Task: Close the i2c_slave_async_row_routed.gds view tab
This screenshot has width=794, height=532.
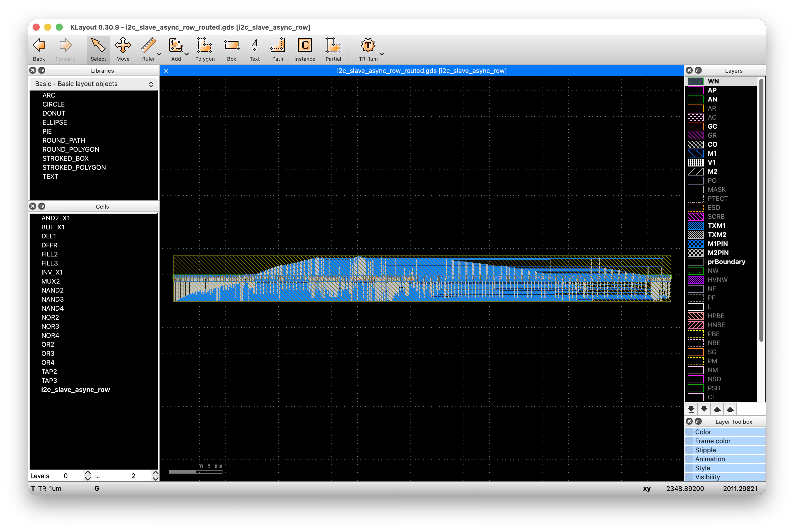Action: pyautogui.click(x=166, y=70)
